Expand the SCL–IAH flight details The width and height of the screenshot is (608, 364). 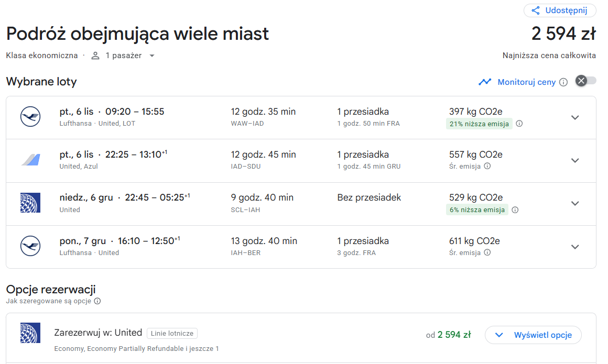tap(575, 204)
